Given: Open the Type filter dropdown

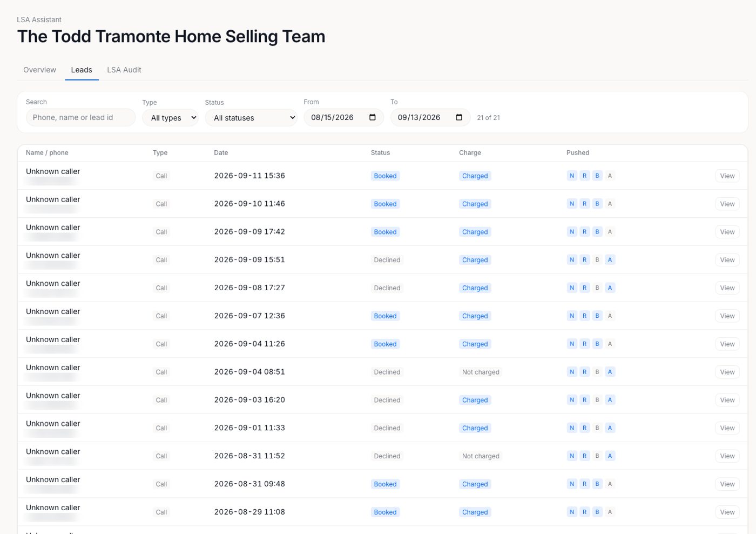Looking at the screenshot, I should click(170, 118).
